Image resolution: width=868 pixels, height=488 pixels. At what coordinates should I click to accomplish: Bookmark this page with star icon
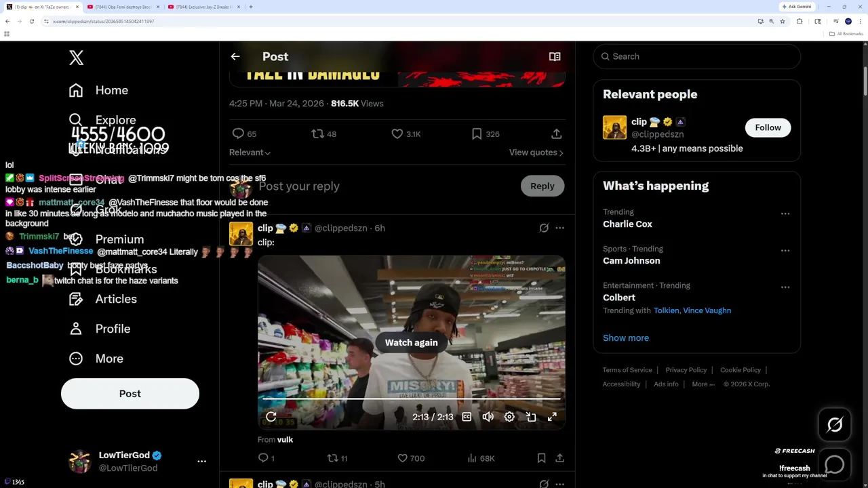click(x=782, y=22)
